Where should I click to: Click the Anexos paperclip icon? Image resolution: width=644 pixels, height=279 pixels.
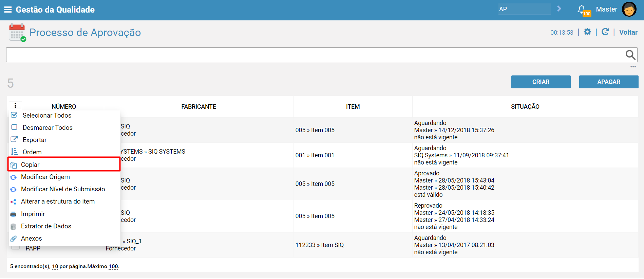(x=13, y=239)
